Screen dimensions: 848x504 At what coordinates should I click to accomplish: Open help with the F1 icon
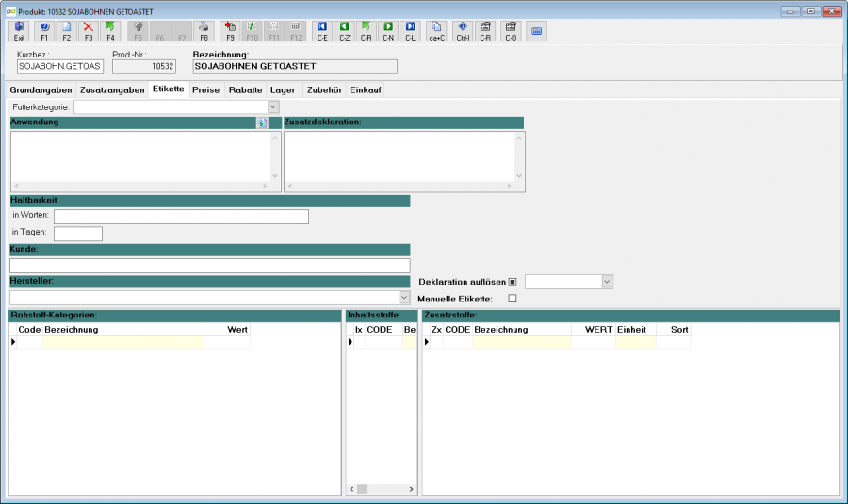point(44,31)
